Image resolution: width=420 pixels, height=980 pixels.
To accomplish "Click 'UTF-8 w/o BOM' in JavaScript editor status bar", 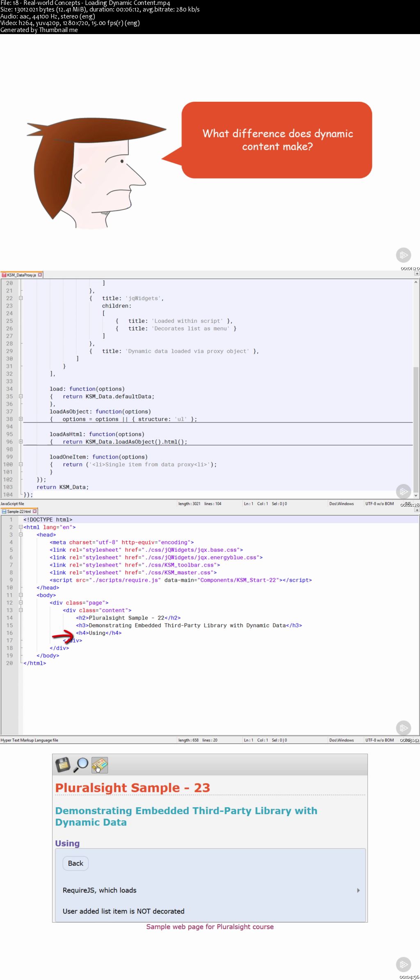I will tap(379, 504).
